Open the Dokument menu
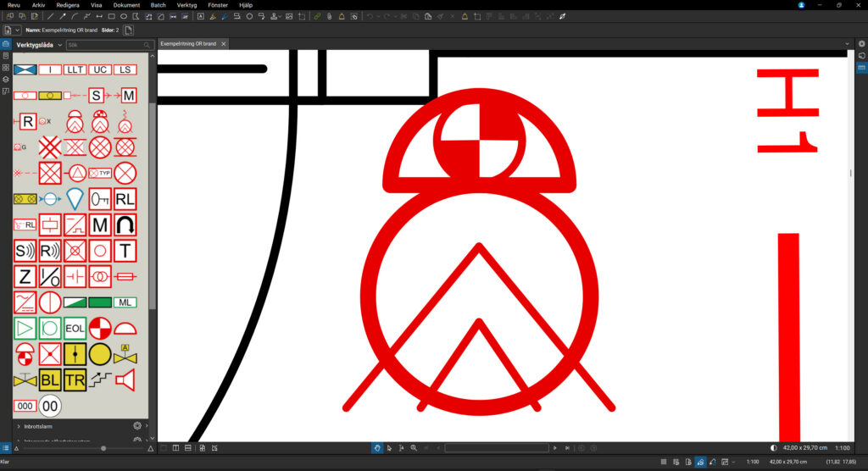This screenshot has height=471, width=868. click(127, 5)
